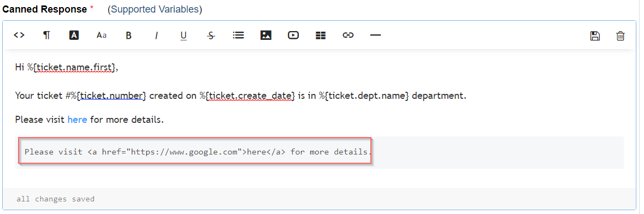Open the list options icon
Image resolution: width=644 pixels, height=214 pixels.
tap(238, 35)
